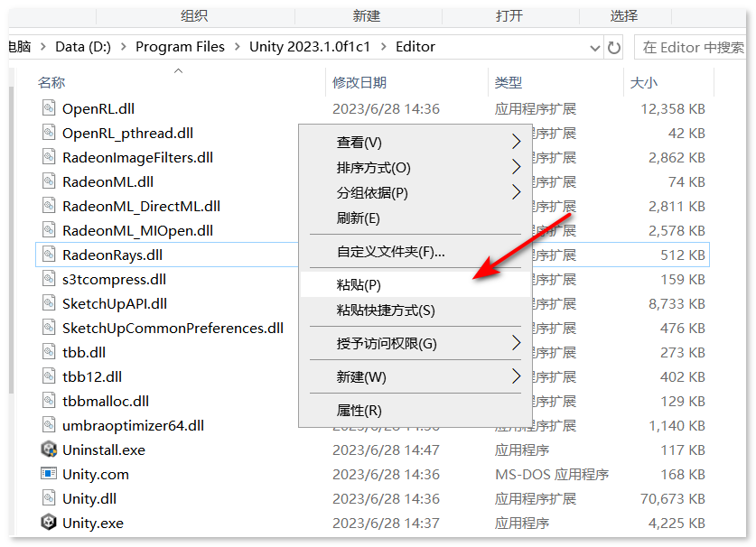Select 刷新(E) in the context menu
This screenshot has width=756, height=547.
tap(415, 218)
